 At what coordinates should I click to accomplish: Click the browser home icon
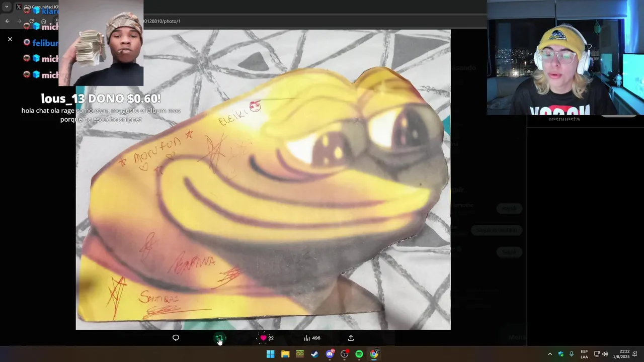(x=44, y=21)
